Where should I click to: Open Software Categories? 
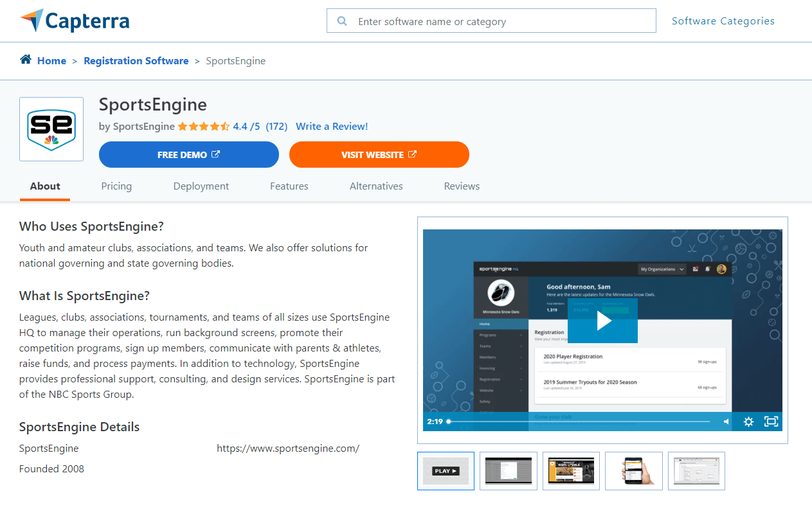pyautogui.click(x=723, y=21)
